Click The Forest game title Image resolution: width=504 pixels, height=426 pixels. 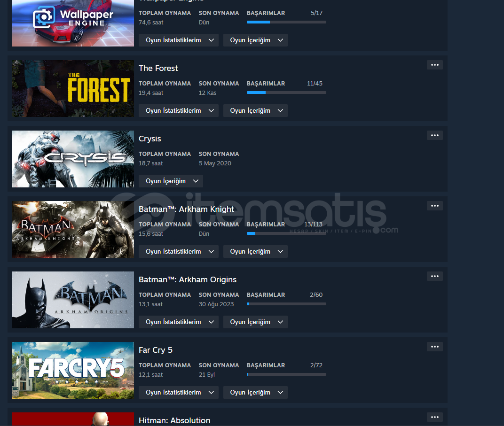point(158,68)
